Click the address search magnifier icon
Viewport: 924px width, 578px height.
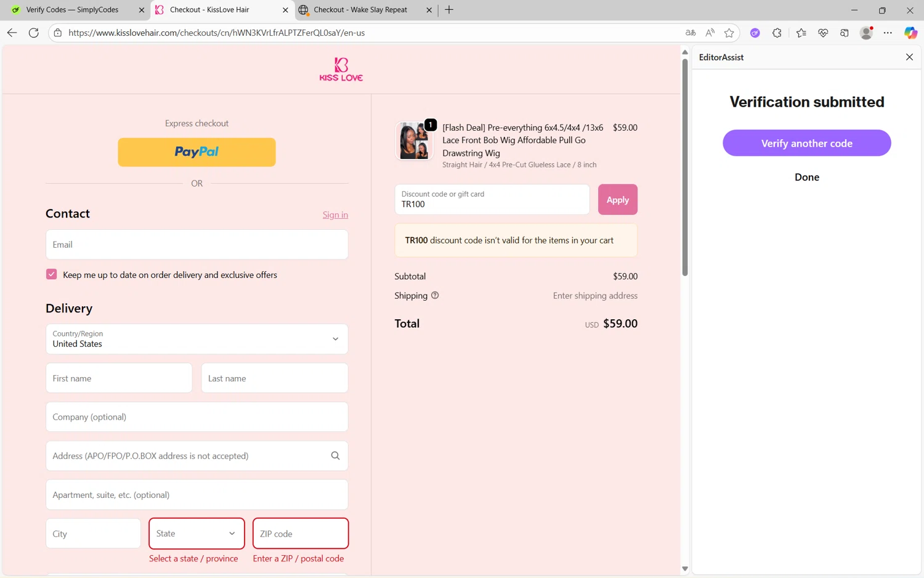335,456
